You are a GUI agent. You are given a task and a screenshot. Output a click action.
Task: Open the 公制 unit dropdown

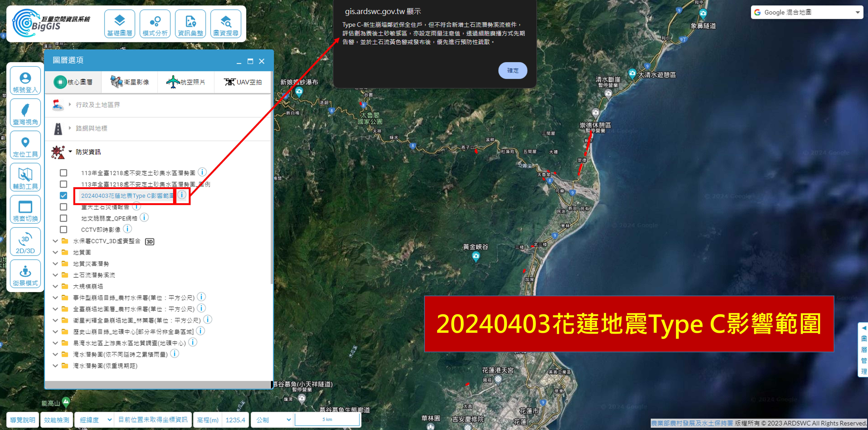pos(273,420)
